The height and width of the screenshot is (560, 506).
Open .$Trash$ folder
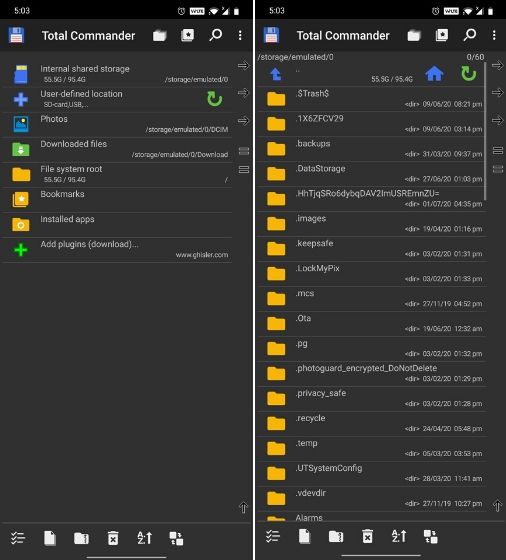(x=371, y=99)
